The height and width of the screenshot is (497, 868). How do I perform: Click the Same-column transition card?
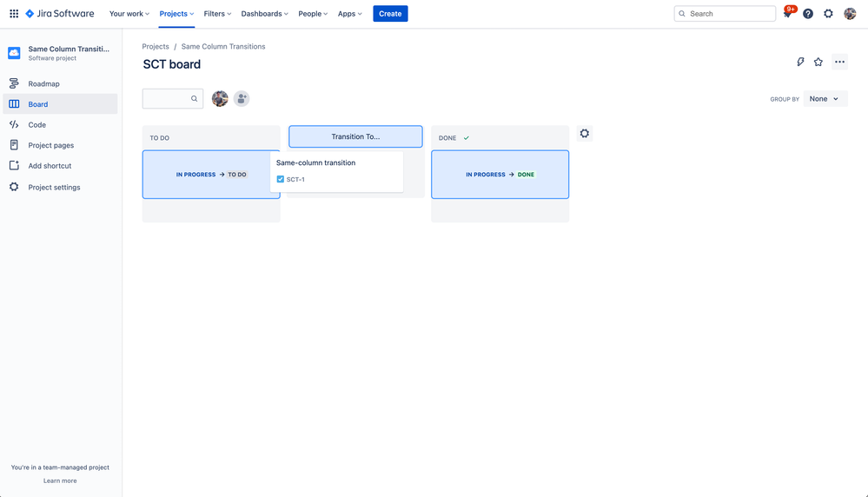tap(336, 171)
